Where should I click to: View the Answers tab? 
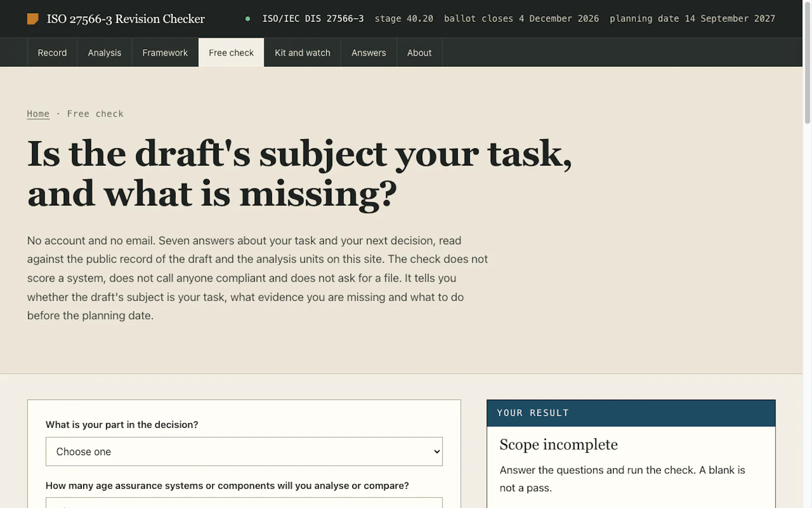click(x=368, y=52)
